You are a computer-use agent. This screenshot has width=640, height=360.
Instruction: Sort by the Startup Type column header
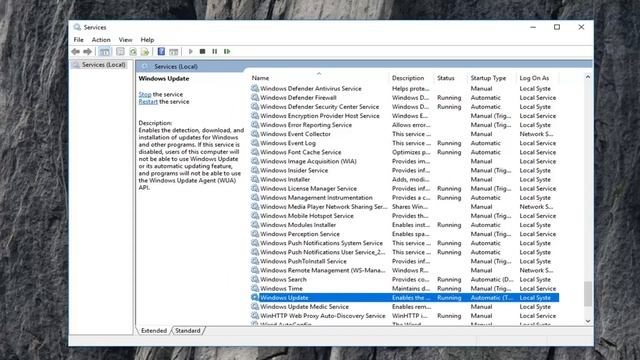(x=491, y=78)
